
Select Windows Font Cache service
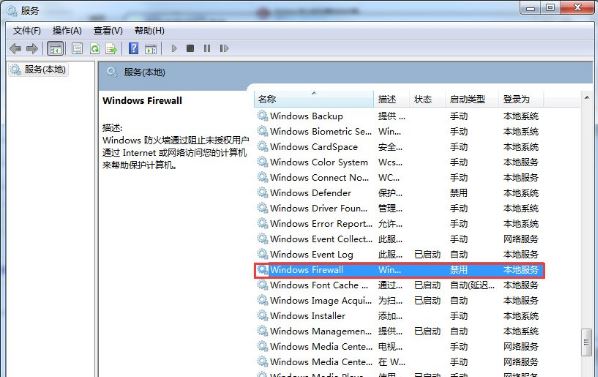pos(399,285)
